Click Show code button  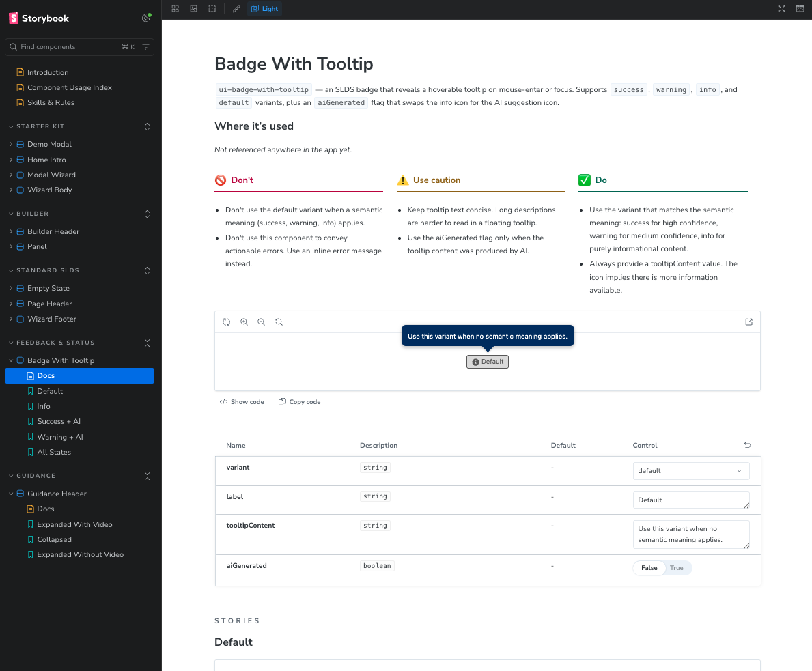pyautogui.click(x=242, y=402)
